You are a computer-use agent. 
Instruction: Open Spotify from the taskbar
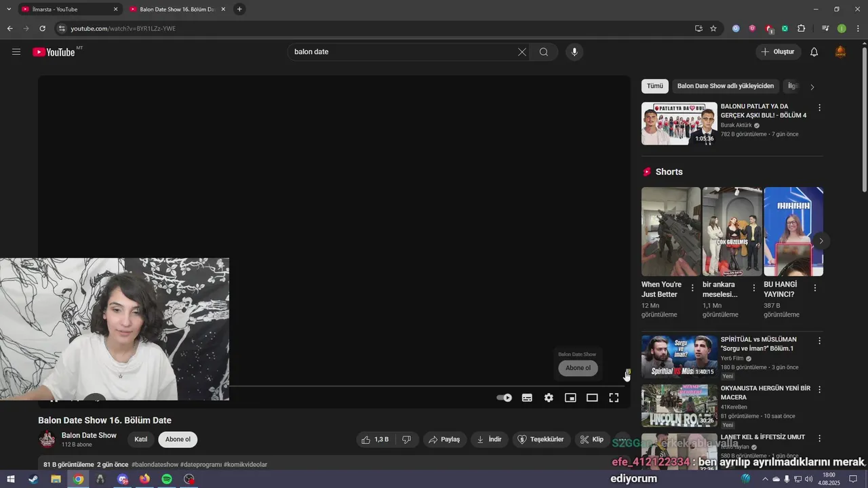167,479
